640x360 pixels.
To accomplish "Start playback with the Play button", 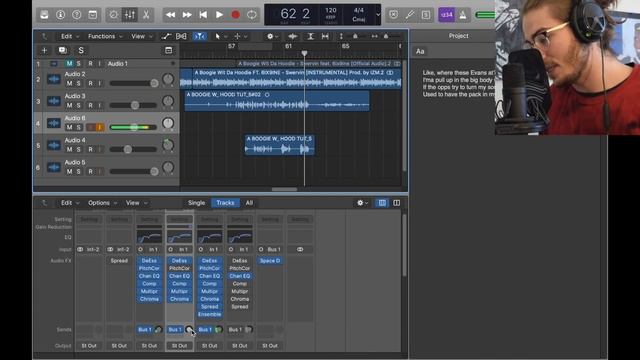I will (219, 15).
